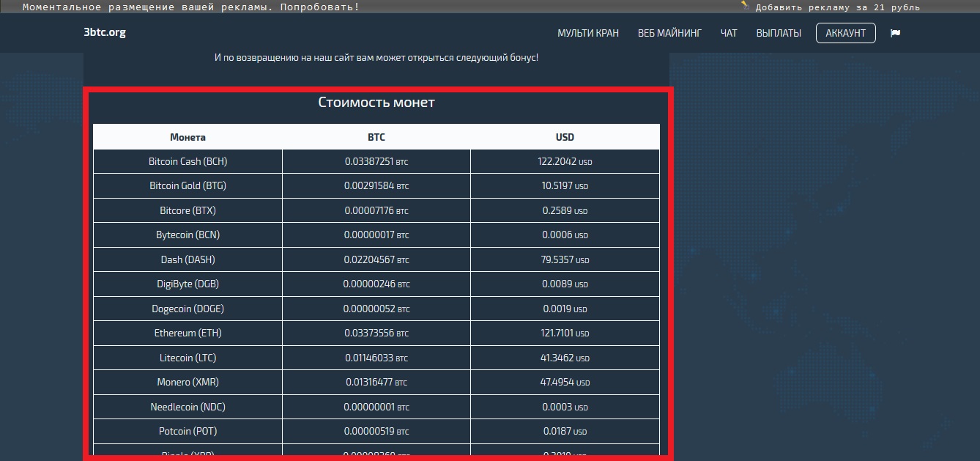Image resolution: width=980 pixels, height=461 pixels.
Task: Click BTC value 0.00000519
Action: pos(376,432)
